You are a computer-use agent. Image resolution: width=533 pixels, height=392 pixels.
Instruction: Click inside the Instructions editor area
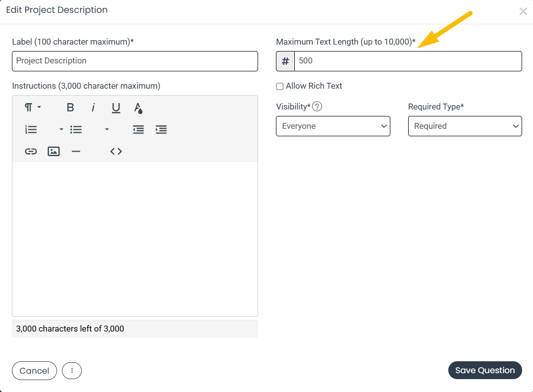135,239
